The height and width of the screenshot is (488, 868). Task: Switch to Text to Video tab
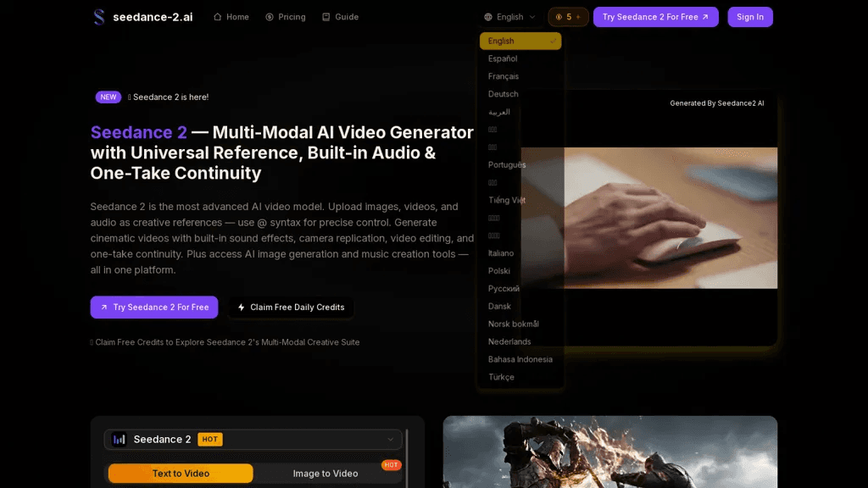[x=181, y=474]
